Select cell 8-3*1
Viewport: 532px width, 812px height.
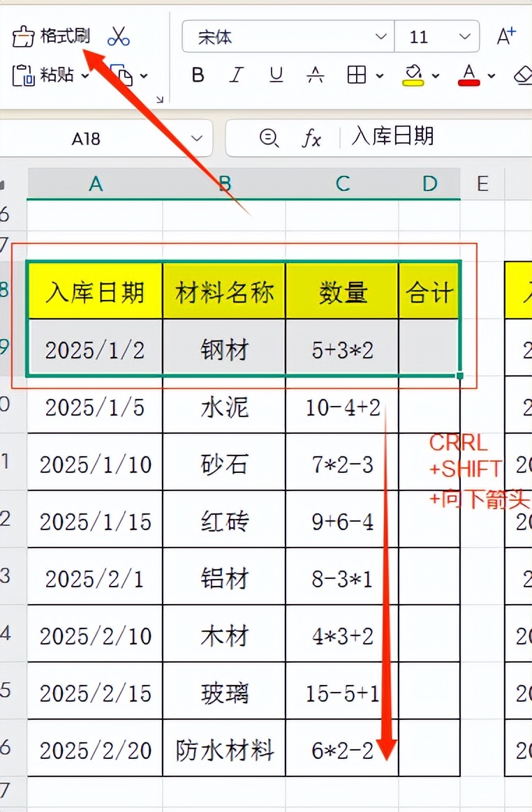tap(342, 577)
